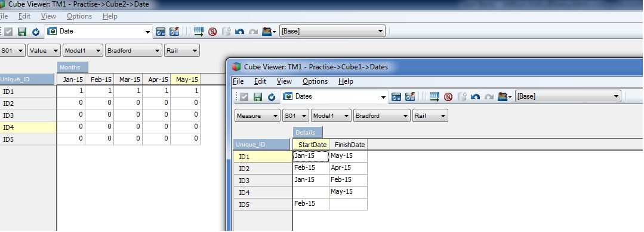644x232 pixels.
Task: Open Help menu in Cube1 Dates window
Action: [346, 81]
